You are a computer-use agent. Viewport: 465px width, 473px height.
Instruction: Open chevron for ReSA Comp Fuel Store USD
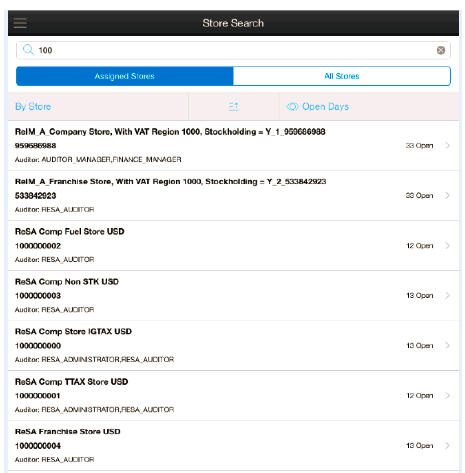[448, 246]
